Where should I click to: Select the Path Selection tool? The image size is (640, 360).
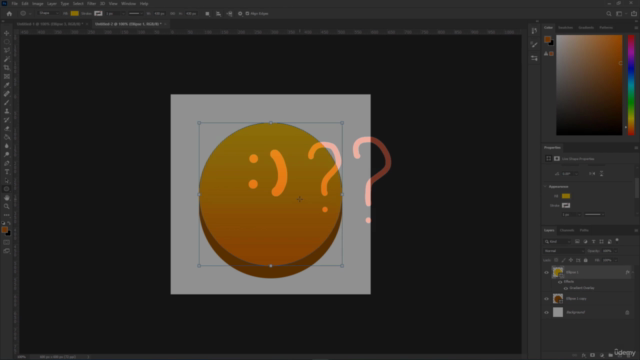7,180
